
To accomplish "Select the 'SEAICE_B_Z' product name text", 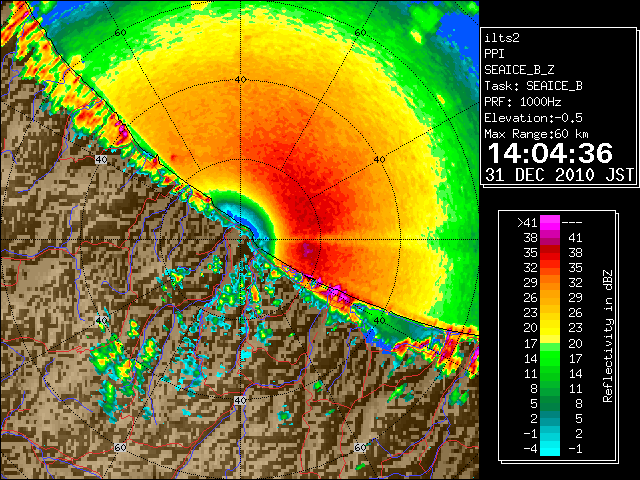I will tap(519, 70).
